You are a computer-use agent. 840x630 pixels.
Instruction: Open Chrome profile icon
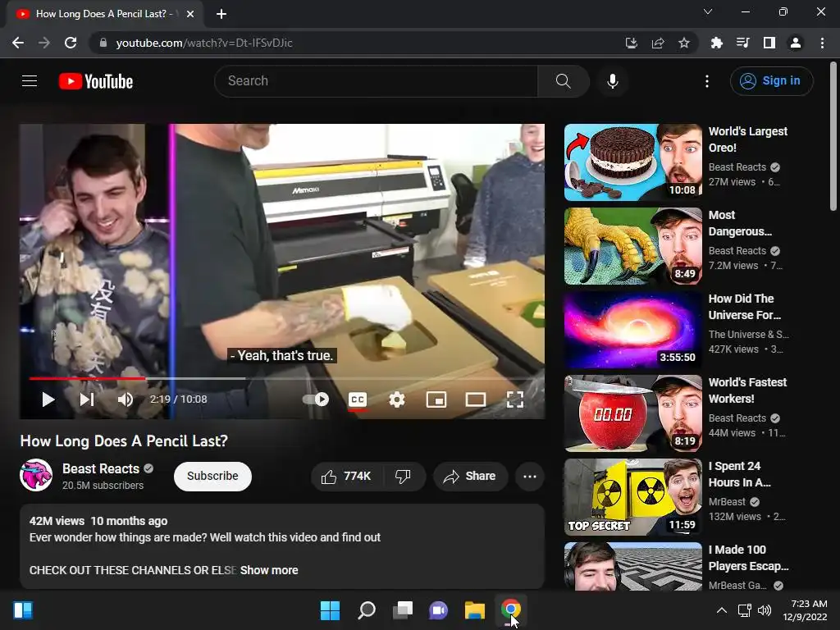(x=796, y=43)
